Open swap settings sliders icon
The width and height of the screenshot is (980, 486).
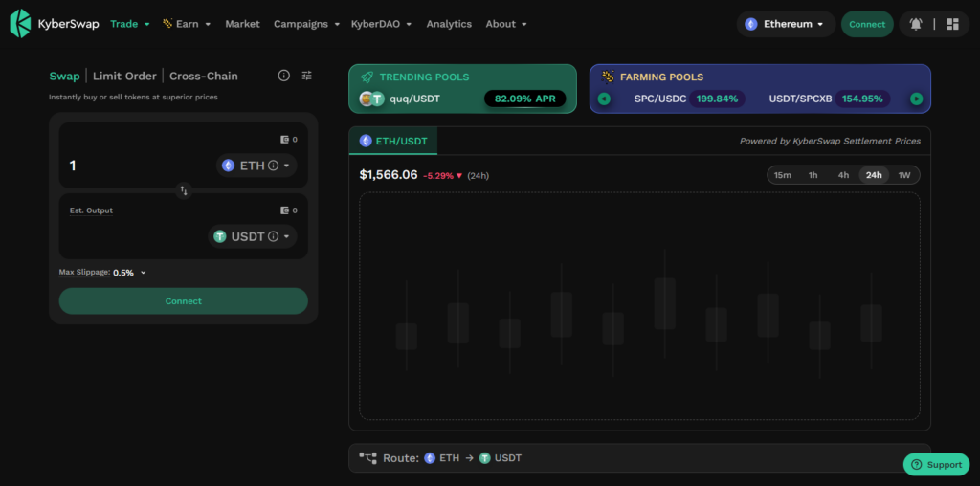(306, 76)
